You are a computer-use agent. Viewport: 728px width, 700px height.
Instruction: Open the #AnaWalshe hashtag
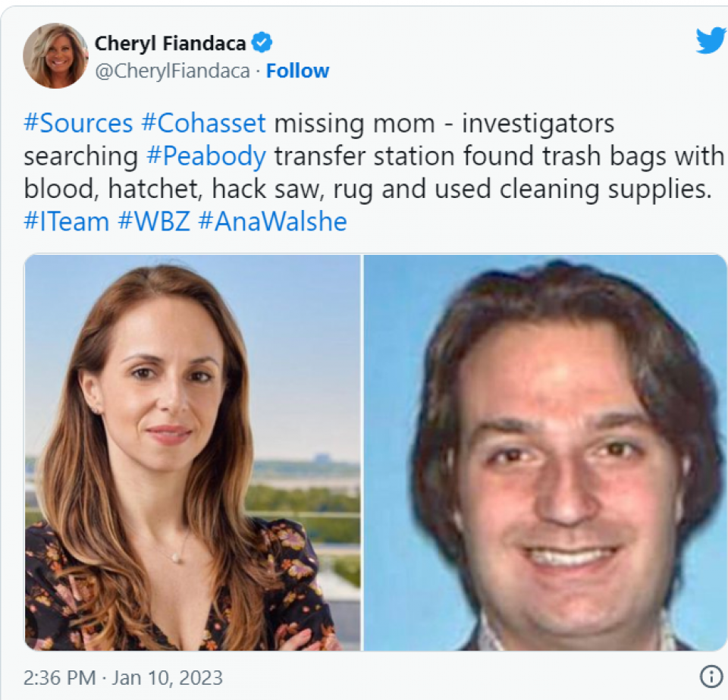pyautogui.click(x=272, y=221)
